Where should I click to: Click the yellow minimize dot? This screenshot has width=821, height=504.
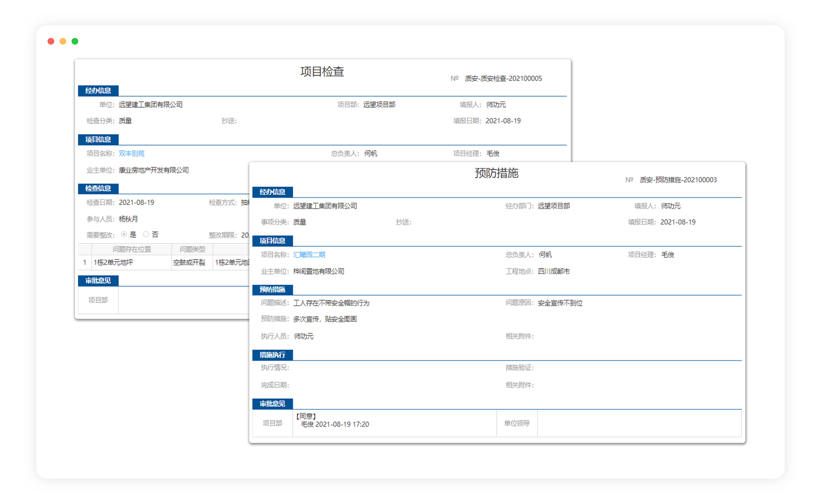pos(63,41)
